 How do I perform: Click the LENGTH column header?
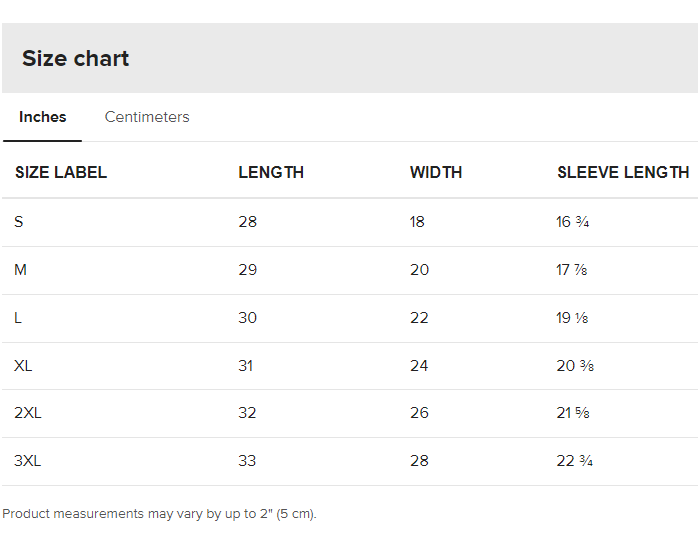pyautogui.click(x=271, y=172)
